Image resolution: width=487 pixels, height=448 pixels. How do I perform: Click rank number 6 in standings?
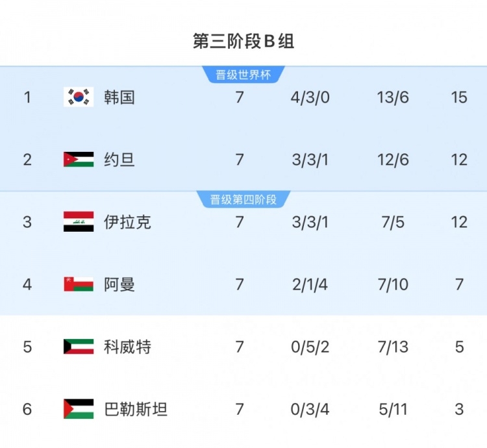tap(27, 409)
